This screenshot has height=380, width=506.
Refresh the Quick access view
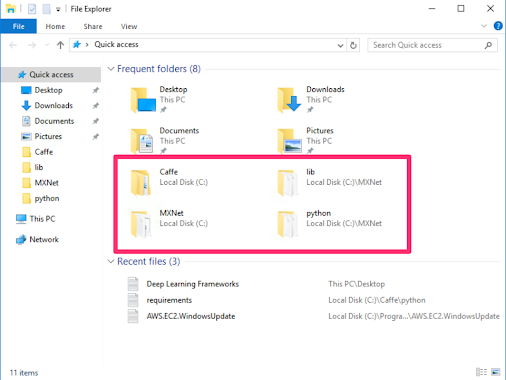click(353, 45)
